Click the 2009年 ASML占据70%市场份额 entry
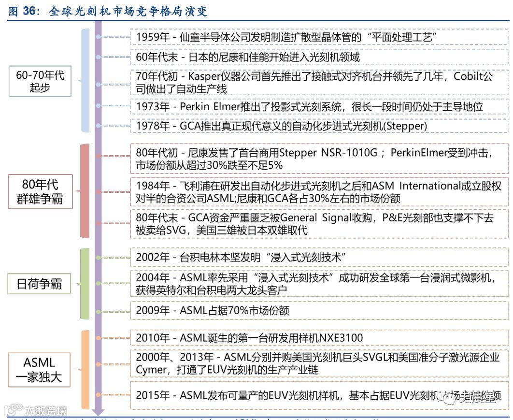Screen dimensions: 513x420 [x=319, y=310]
